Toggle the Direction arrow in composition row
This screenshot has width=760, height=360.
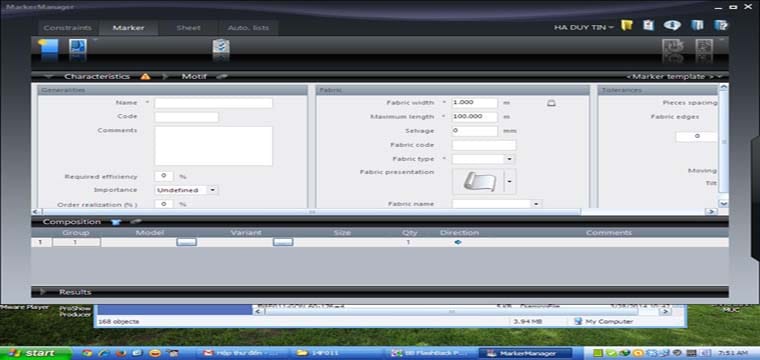[x=458, y=242]
